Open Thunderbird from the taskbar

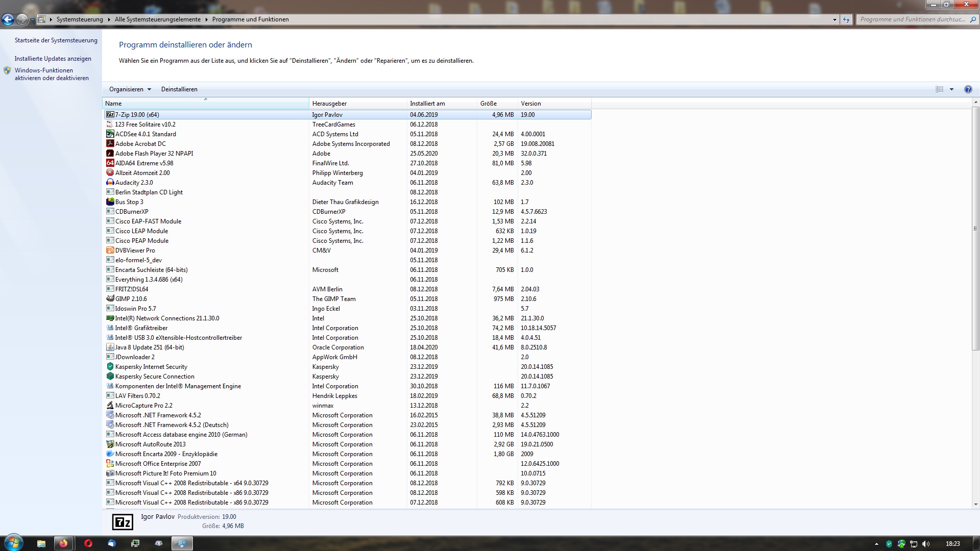coord(111,543)
